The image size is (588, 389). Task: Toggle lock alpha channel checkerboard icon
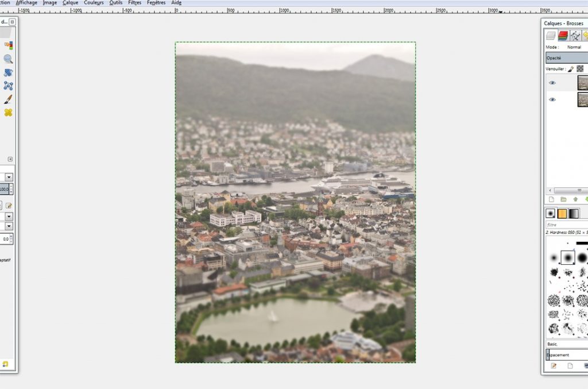coord(580,69)
